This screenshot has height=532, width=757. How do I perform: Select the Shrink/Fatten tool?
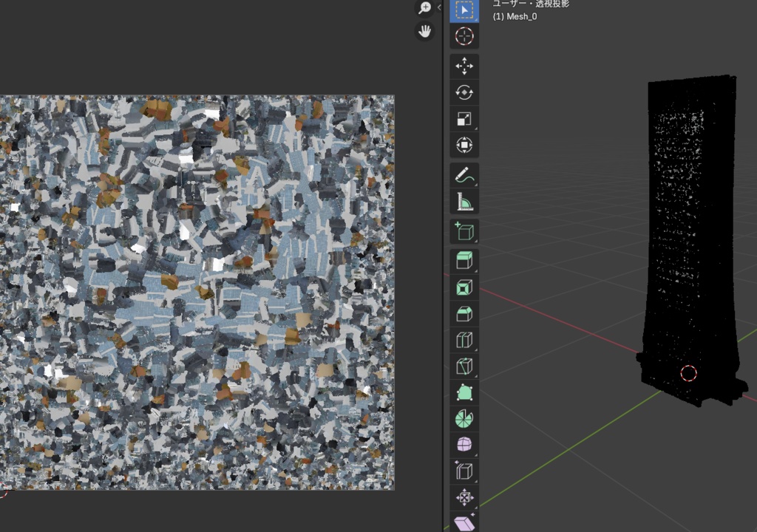[464, 497]
